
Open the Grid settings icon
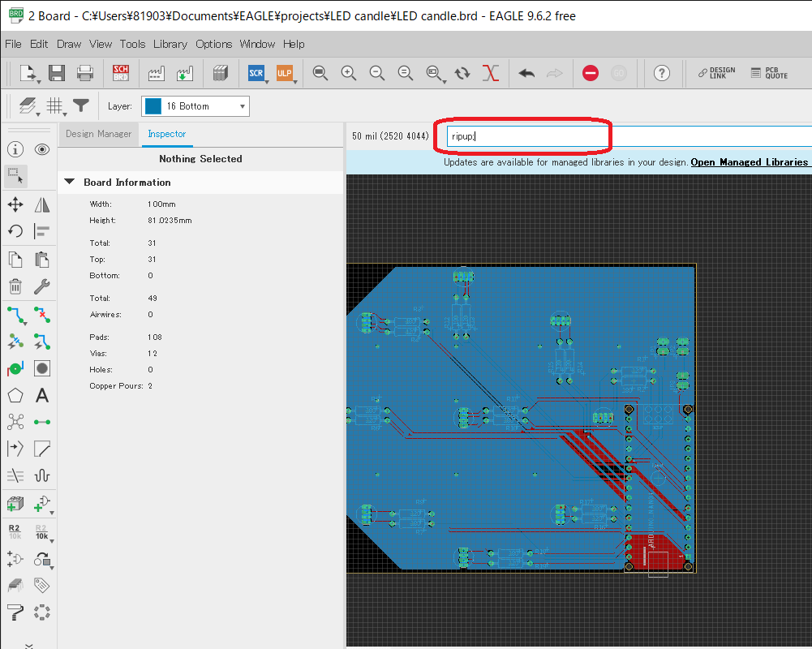tap(55, 106)
